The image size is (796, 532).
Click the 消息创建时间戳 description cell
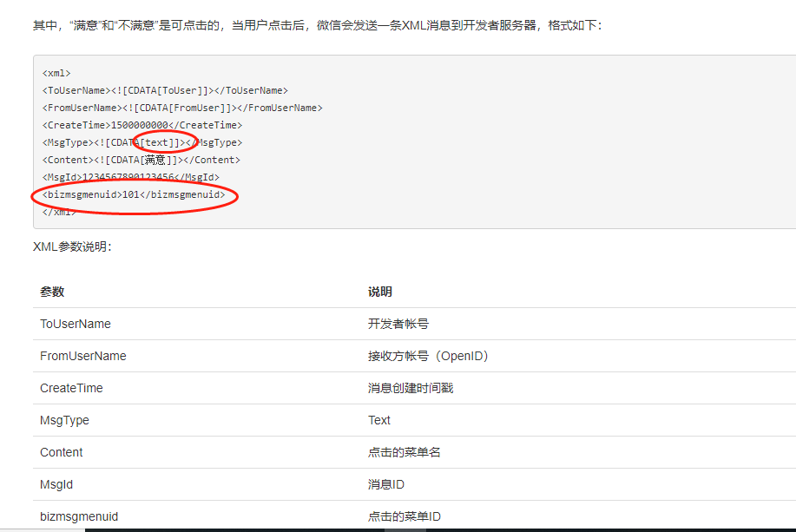411,388
